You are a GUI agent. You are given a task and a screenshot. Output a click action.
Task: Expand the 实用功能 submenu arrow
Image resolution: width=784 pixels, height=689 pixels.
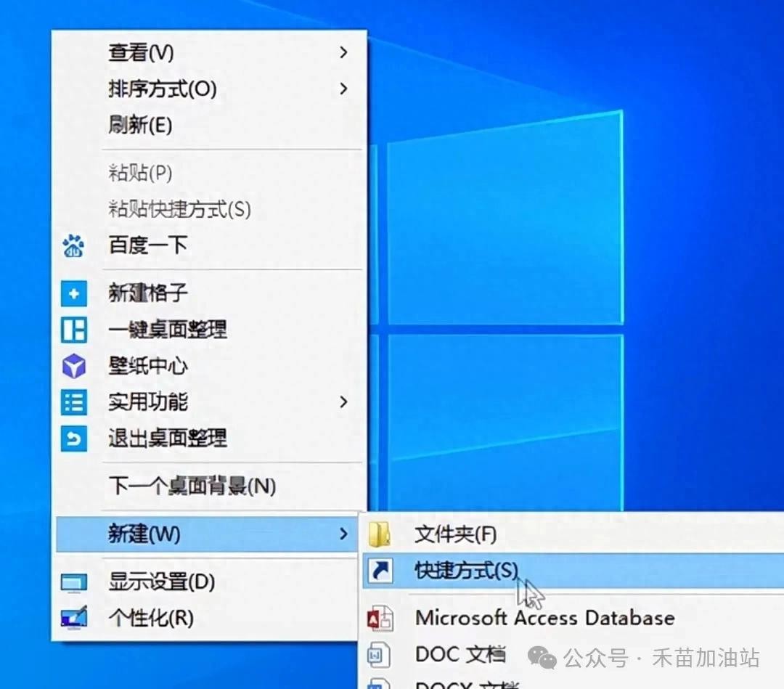point(343,401)
